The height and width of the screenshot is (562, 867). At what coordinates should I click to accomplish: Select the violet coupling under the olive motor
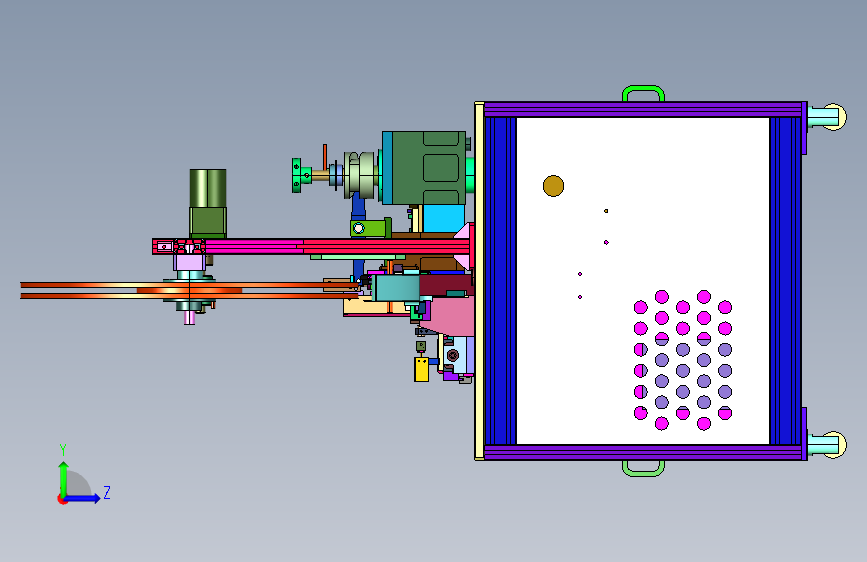click(190, 262)
